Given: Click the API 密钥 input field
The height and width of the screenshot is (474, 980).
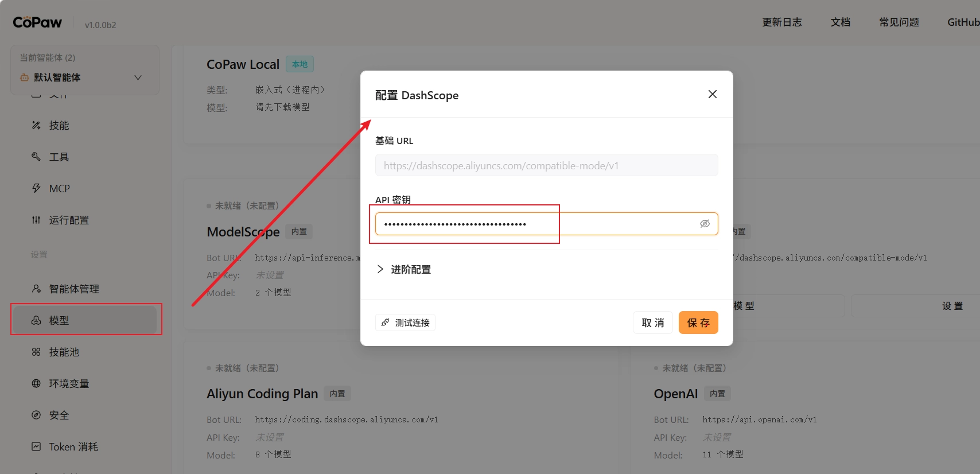Looking at the screenshot, I should 546,224.
